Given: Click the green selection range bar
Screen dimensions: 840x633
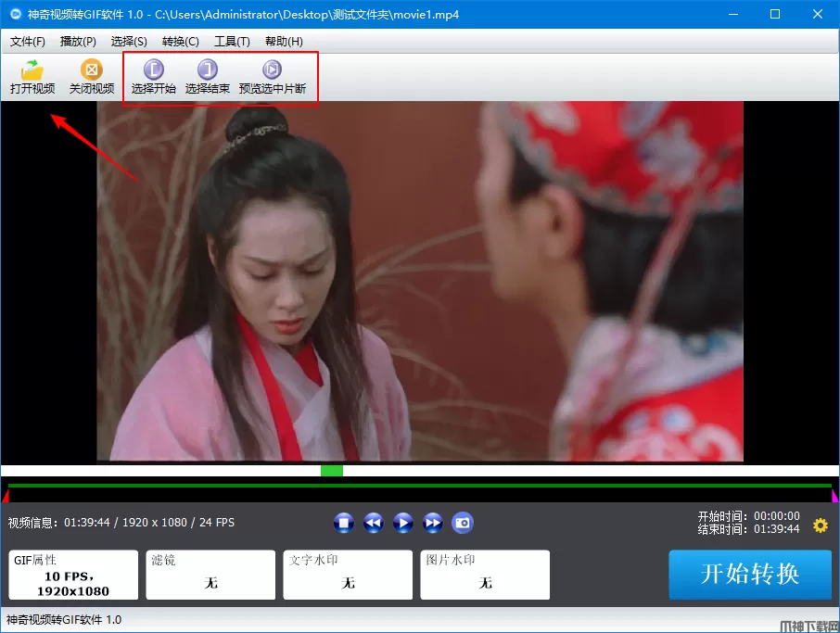Looking at the screenshot, I should (419, 486).
